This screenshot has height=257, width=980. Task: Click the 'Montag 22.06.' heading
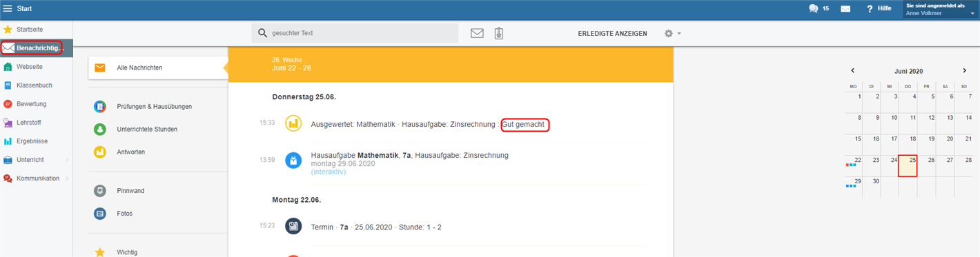click(x=297, y=200)
